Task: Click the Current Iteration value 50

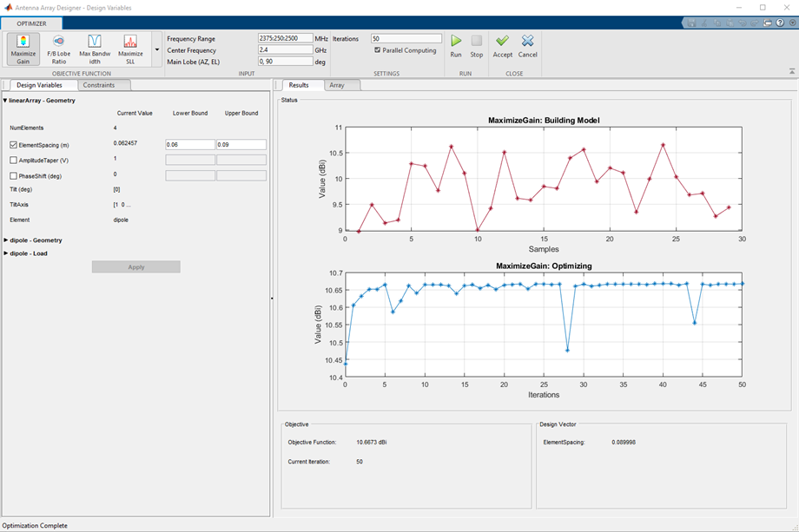Action: point(360,461)
